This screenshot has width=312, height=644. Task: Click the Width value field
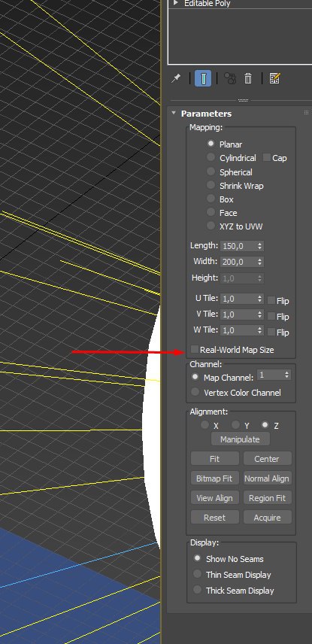click(x=238, y=262)
